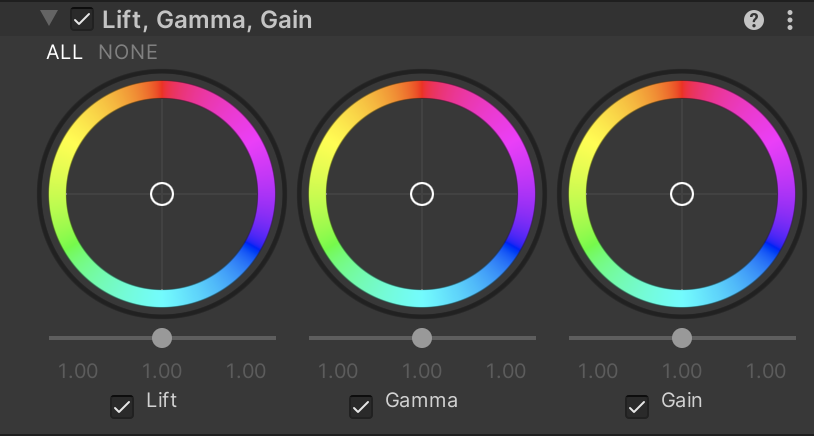Viewport: 814px width, 436px height.
Task: Click the Lift label text
Action: pos(162,401)
